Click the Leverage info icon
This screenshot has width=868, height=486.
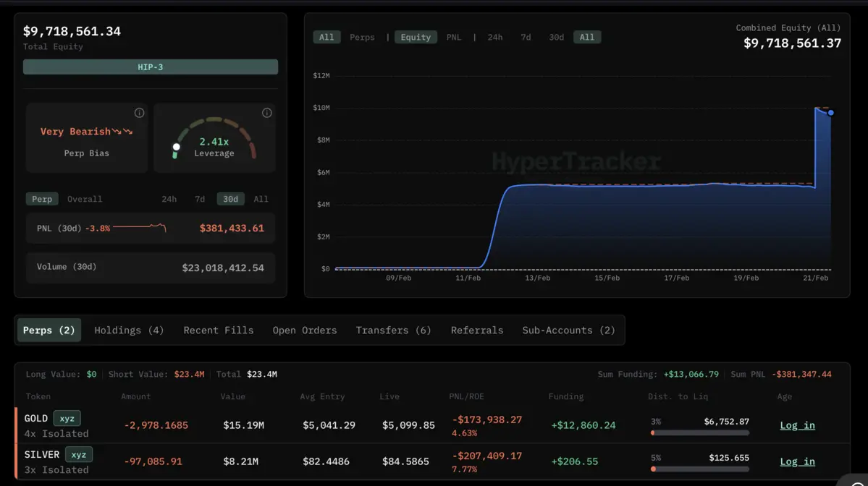click(x=266, y=113)
